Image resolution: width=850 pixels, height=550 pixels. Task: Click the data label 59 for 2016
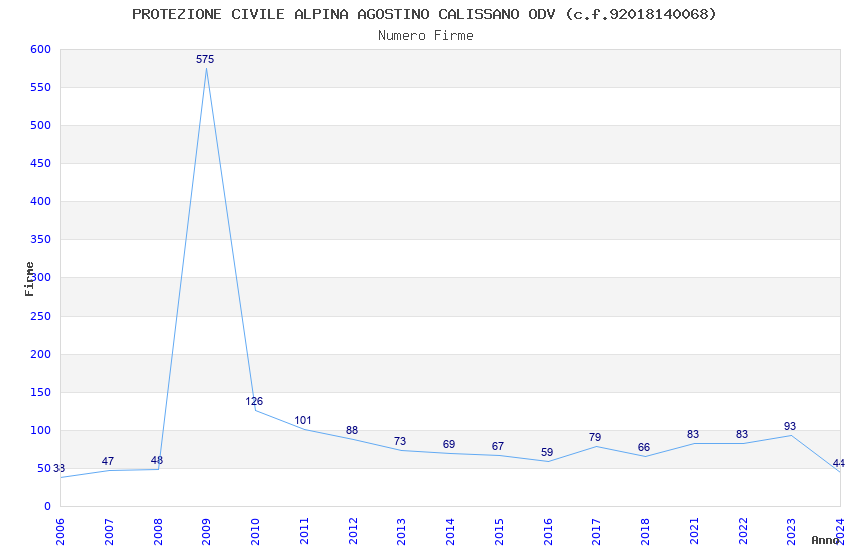[547, 452]
